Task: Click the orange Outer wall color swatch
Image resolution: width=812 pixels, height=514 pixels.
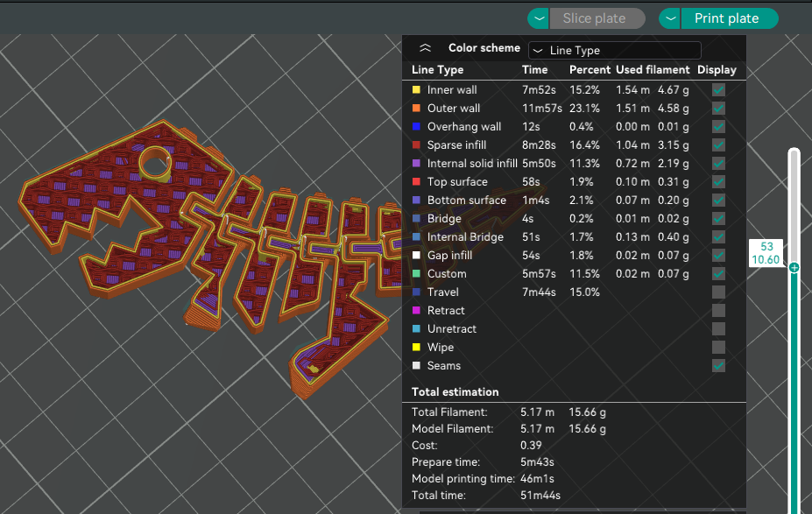Action: [x=417, y=109]
